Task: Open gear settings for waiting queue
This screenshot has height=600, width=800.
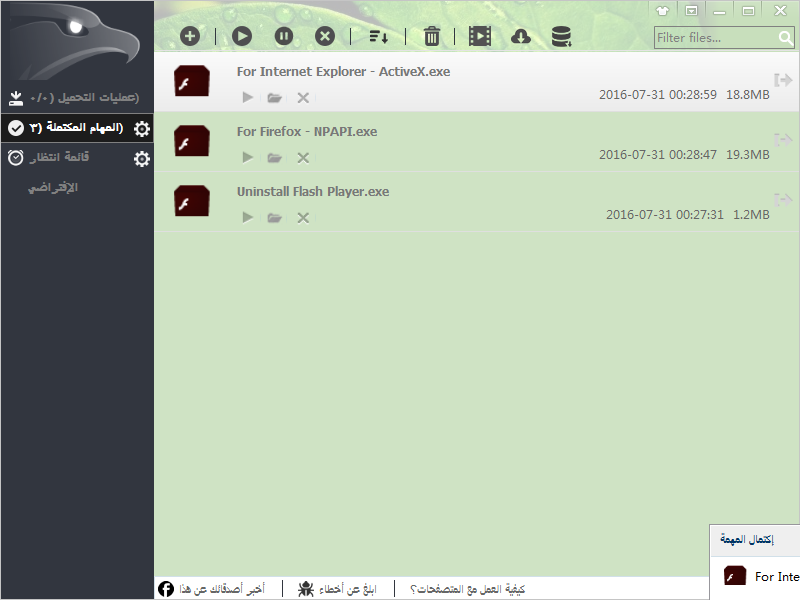Action: [142, 159]
